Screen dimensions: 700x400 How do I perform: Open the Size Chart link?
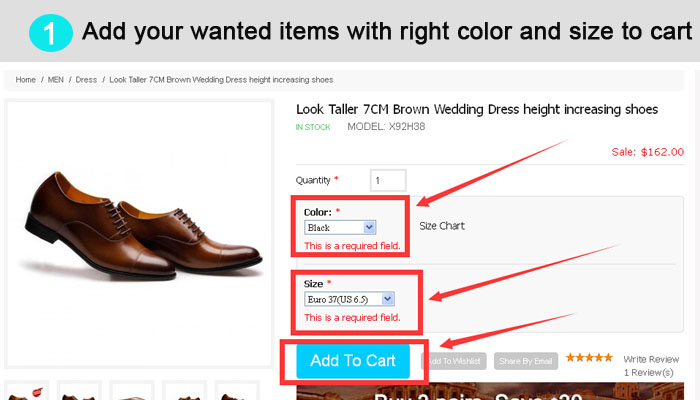tap(442, 226)
